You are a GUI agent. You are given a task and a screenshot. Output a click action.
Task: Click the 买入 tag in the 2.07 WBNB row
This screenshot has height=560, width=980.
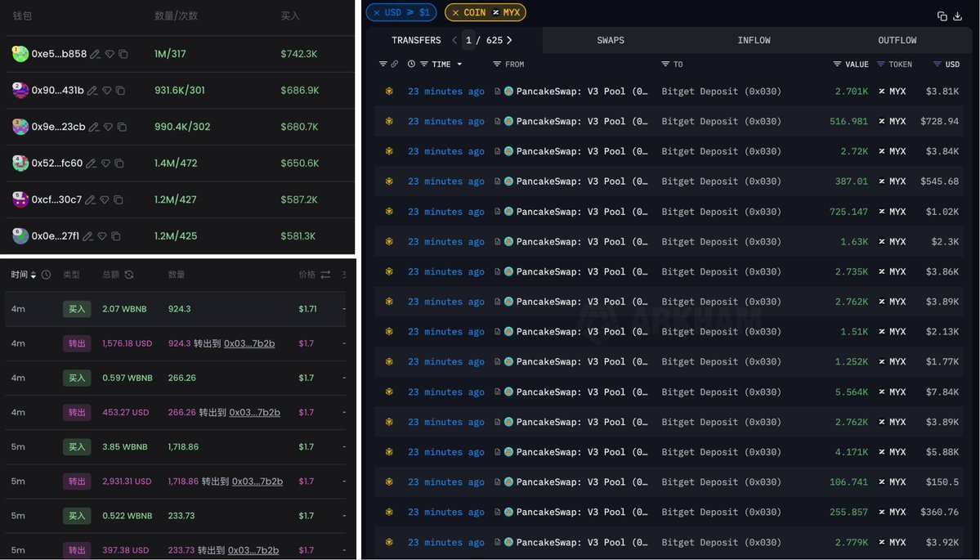pos(77,309)
